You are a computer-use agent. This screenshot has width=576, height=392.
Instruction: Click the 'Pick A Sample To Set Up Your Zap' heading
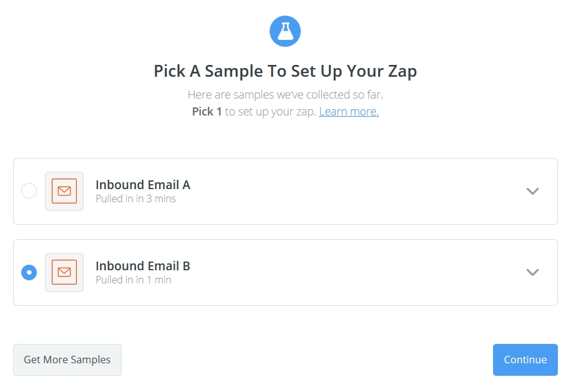285,71
